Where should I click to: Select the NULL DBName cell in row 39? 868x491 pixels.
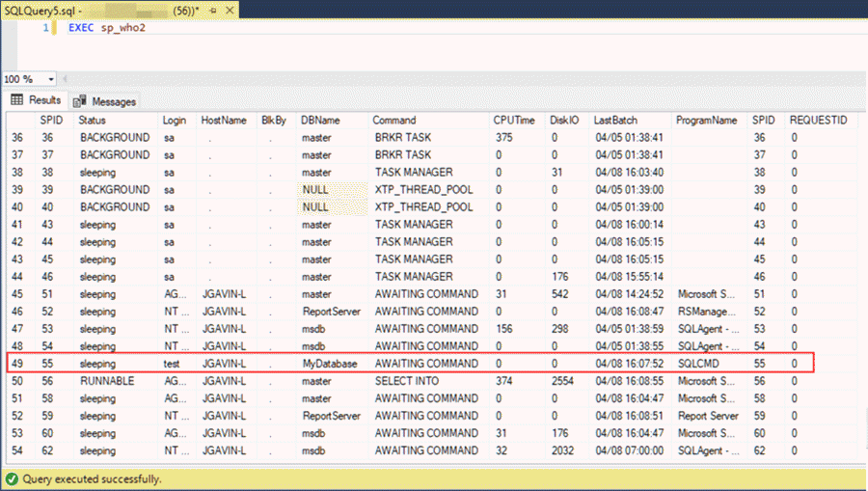332,189
